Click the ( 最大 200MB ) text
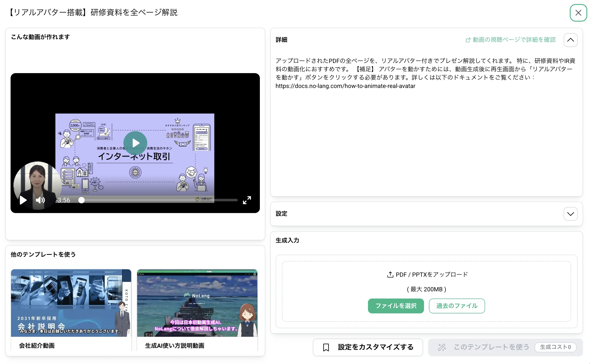The width and height of the screenshot is (590, 364). (x=427, y=289)
